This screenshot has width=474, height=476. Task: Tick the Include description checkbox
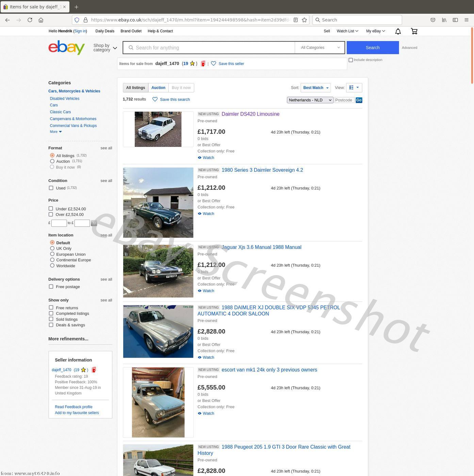click(x=350, y=60)
